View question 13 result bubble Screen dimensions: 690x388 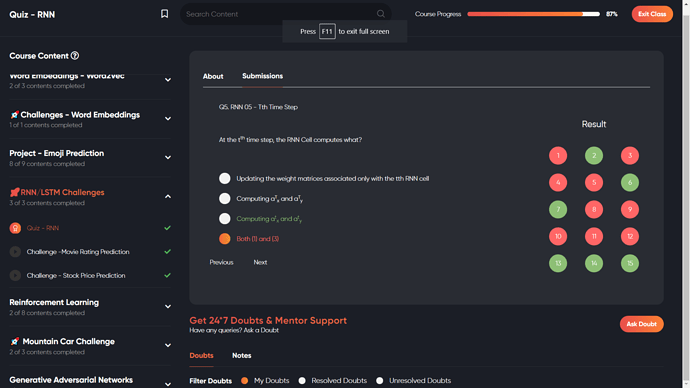coord(558,264)
